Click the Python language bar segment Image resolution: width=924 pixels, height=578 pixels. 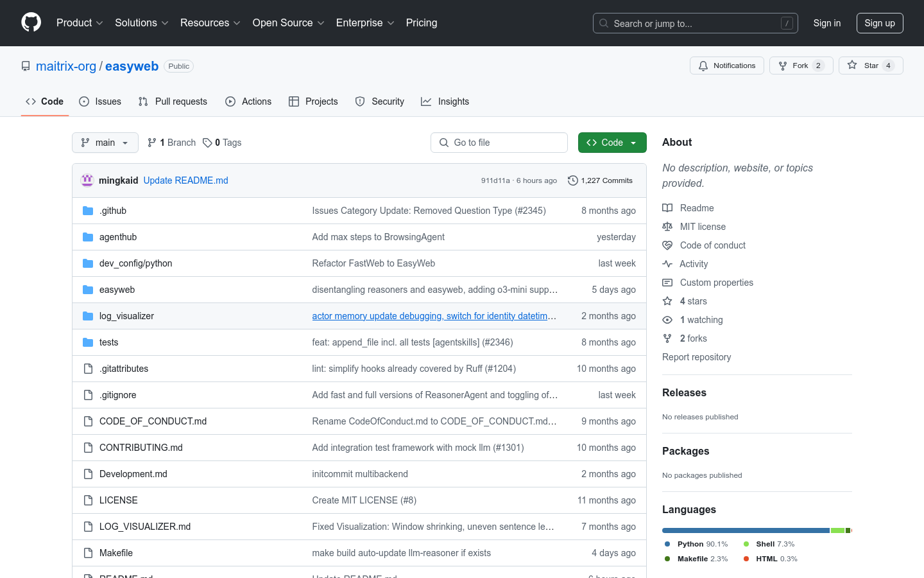pyautogui.click(x=746, y=530)
